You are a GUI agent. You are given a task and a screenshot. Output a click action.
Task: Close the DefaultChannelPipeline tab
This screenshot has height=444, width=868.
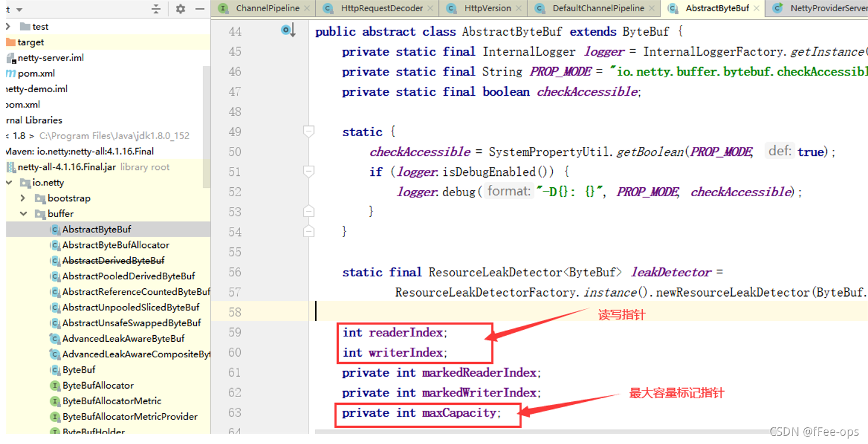[652, 9]
